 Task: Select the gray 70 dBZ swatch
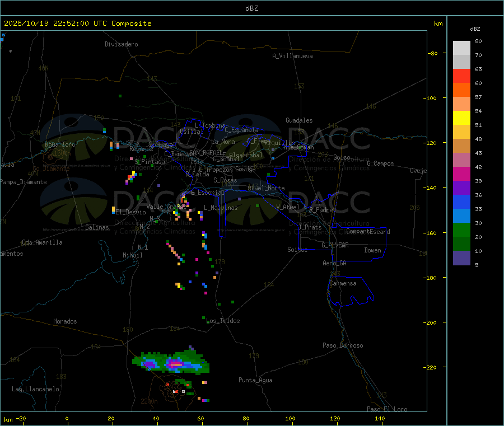(x=461, y=62)
